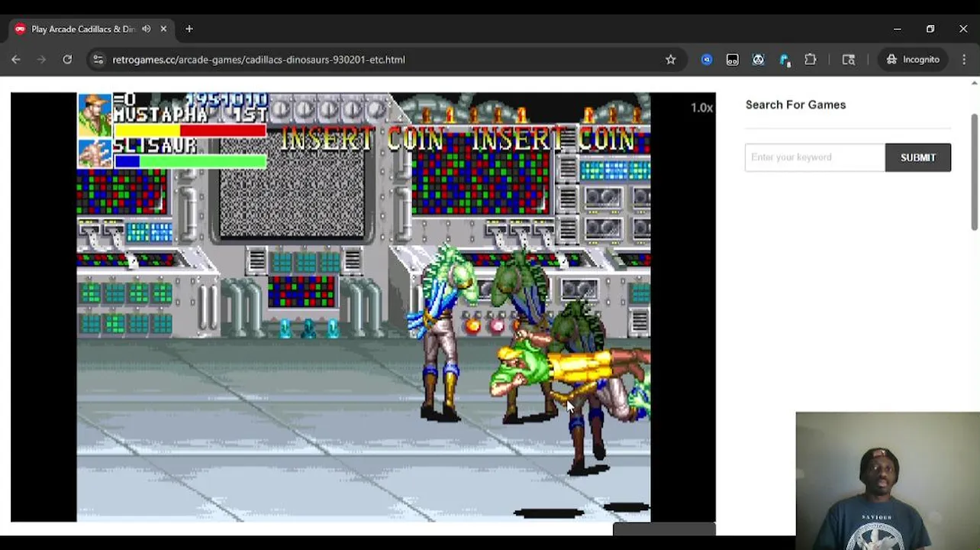Click Mustapha's yellow-red health bar
The image size is (980, 550).
pyautogui.click(x=190, y=131)
